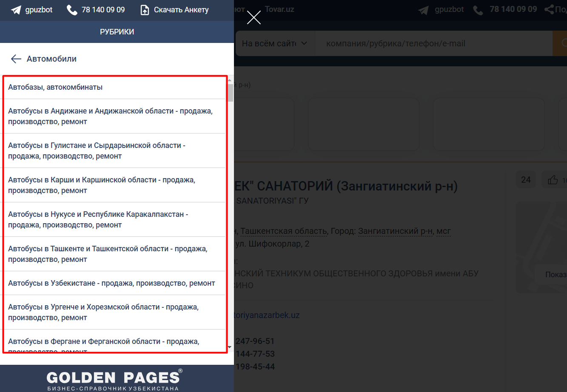Open gpuzbot link in sidebar
The width and height of the screenshot is (567, 392).
[39, 9]
